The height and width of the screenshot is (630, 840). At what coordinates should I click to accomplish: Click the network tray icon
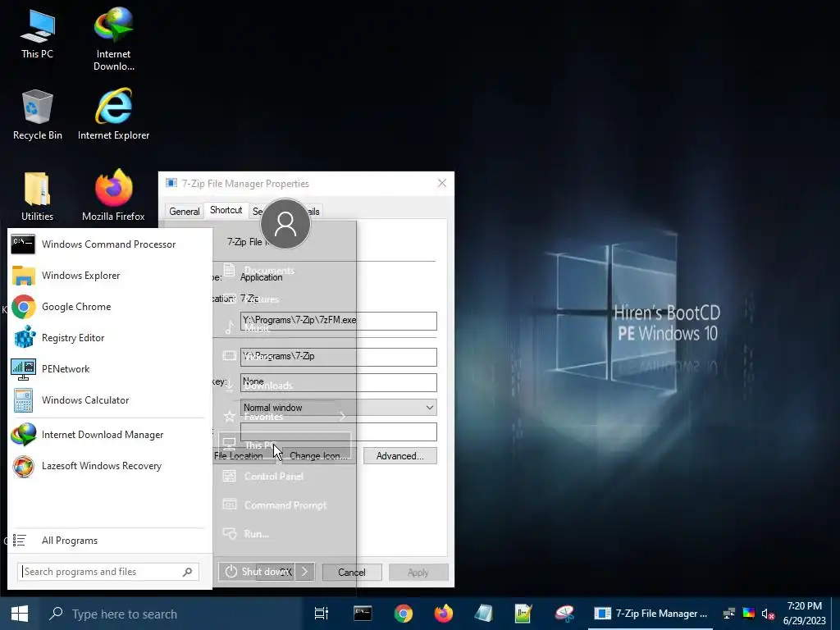point(729,614)
